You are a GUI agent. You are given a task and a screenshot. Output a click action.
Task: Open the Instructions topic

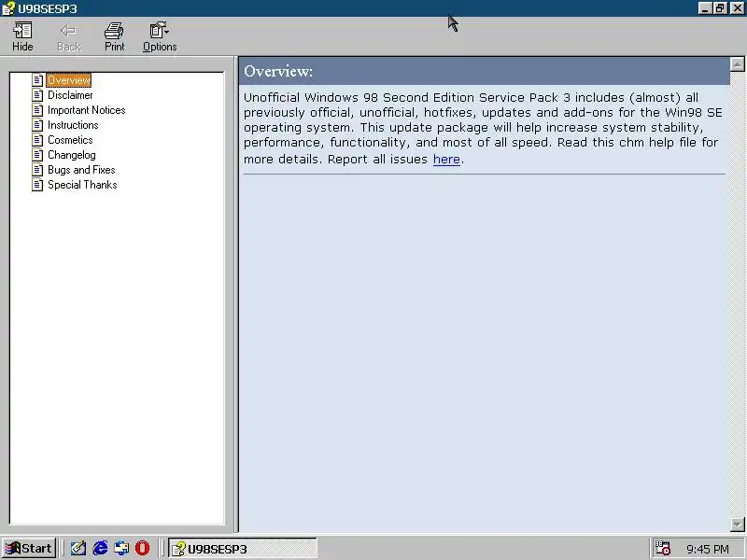click(x=73, y=125)
